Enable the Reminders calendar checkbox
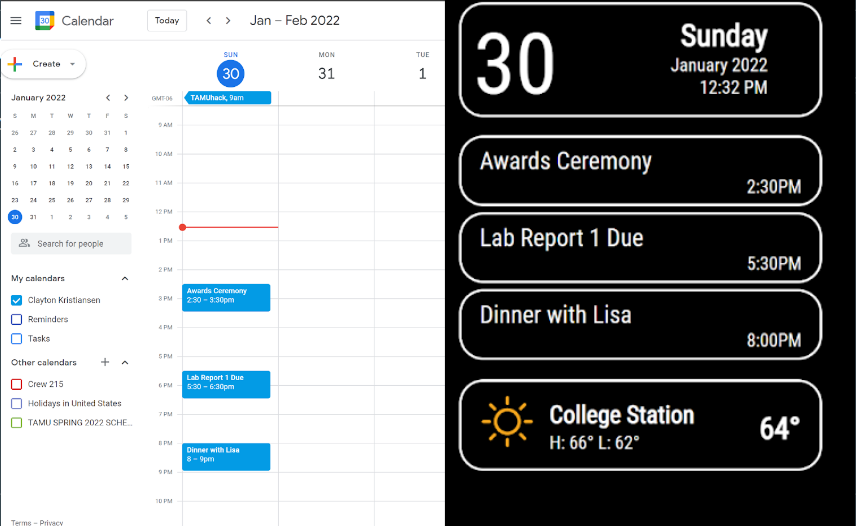The height and width of the screenshot is (526, 856). (x=16, y=319)
